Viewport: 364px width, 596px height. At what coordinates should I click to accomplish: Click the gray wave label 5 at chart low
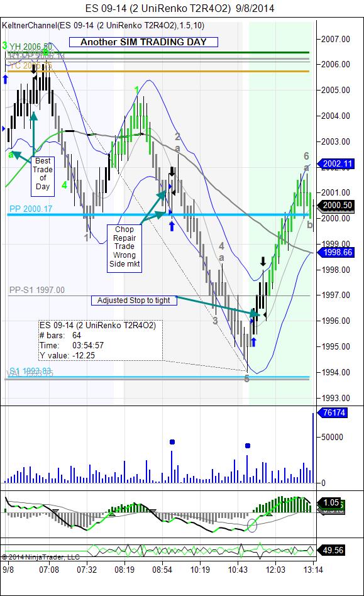247,378
